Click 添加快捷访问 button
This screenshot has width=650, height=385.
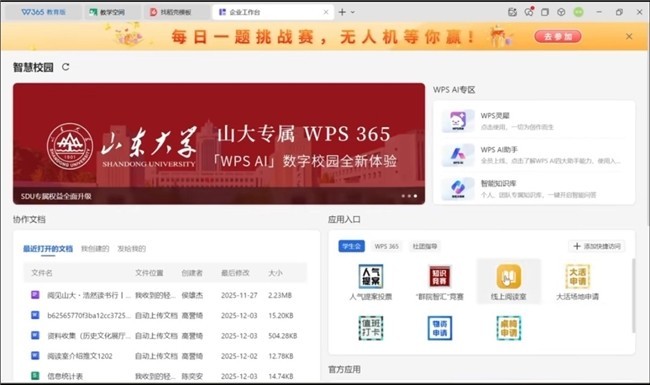point(597,246)
